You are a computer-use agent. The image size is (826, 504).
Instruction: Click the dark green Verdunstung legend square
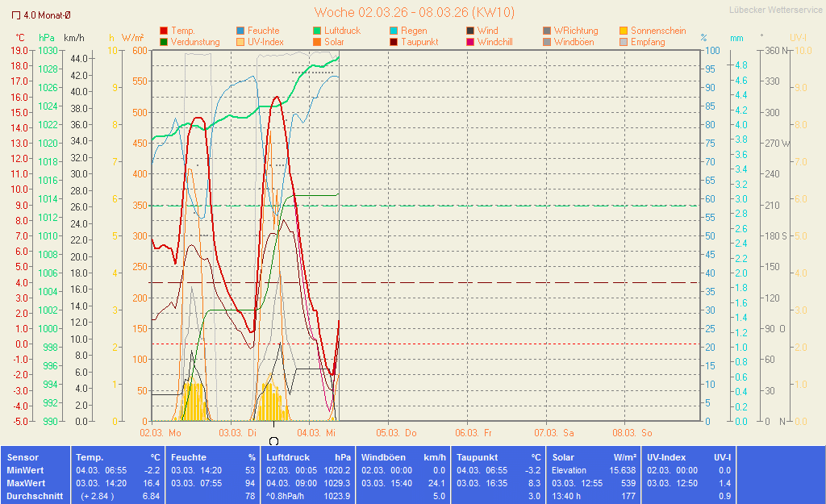165,42
